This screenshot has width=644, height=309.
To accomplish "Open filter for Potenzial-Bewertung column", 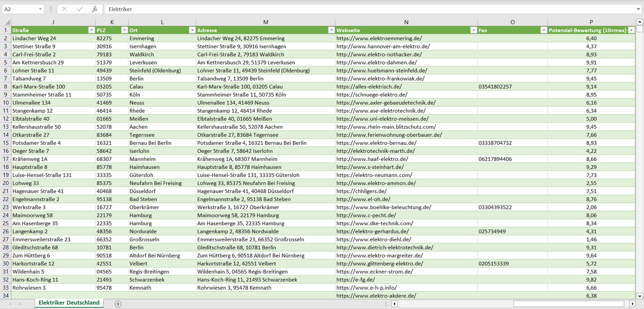I will click(x=631, y=30).
